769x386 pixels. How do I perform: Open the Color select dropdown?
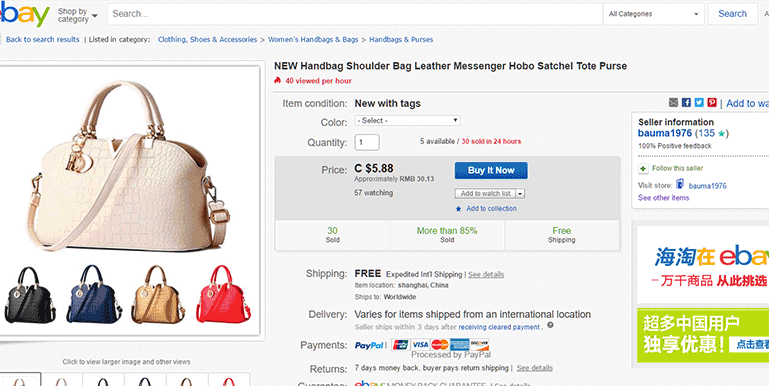408,120
